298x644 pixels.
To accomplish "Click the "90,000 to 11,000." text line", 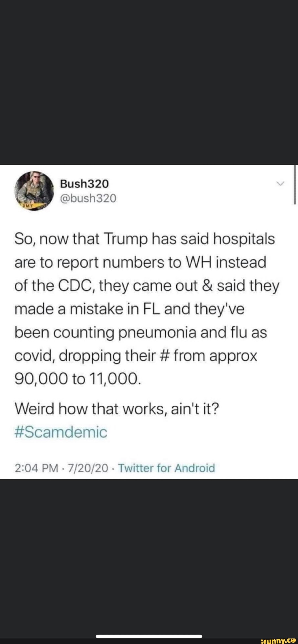I will 78,379.
